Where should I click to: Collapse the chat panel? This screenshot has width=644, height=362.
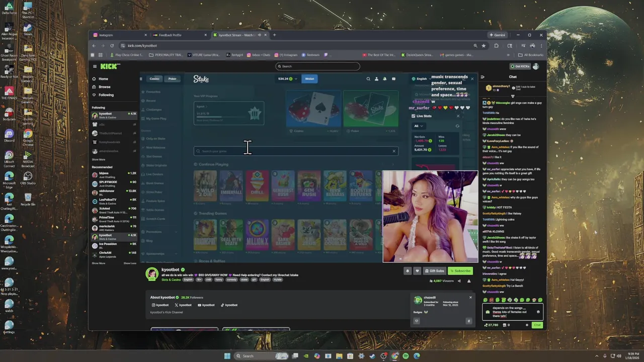coord(482,77)
